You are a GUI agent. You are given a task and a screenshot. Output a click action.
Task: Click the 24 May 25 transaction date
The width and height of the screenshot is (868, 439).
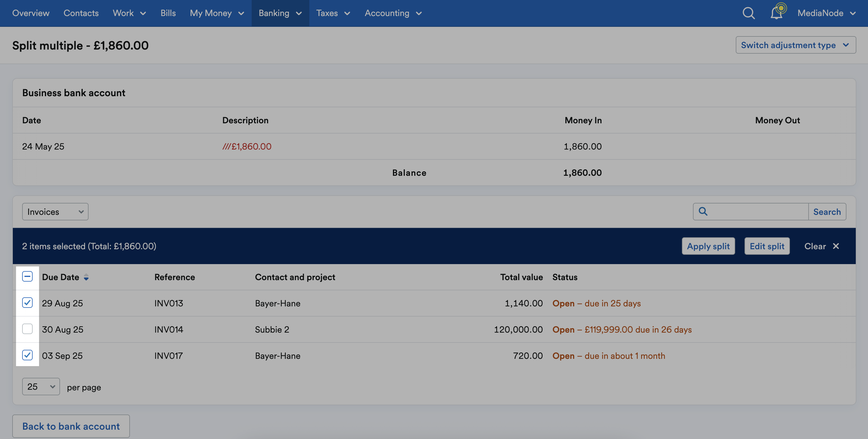tap(43, 146)
